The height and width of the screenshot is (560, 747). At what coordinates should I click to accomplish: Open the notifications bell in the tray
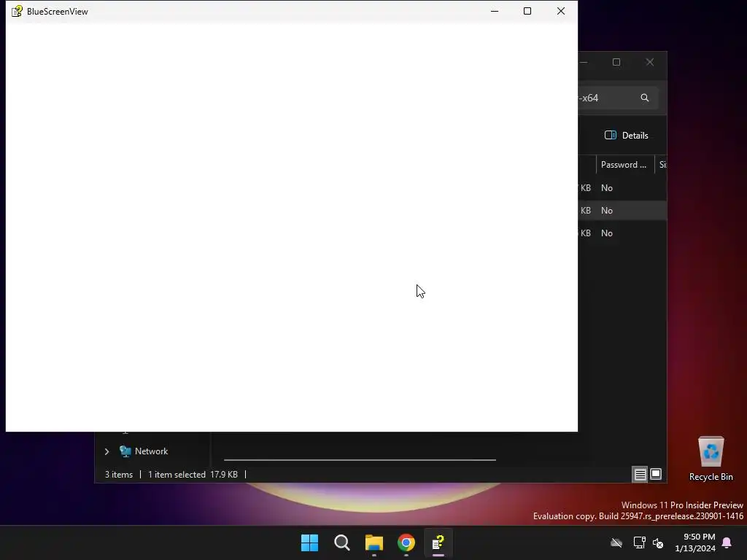pos(727,542)
